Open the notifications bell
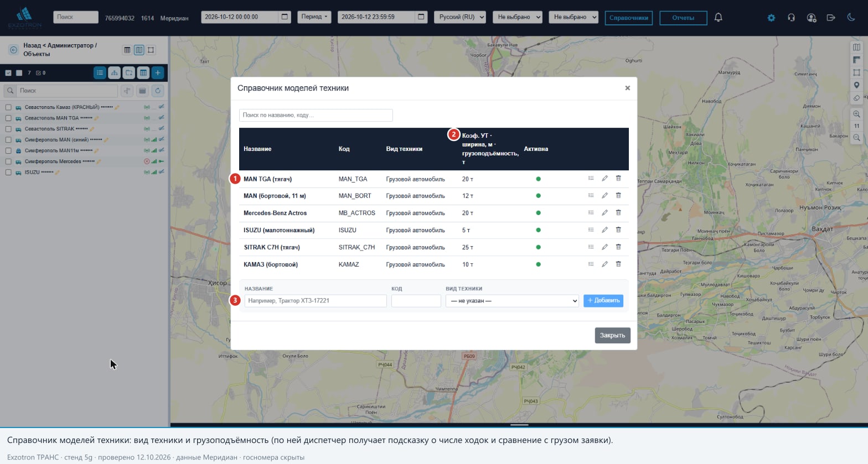 [718, 18]
